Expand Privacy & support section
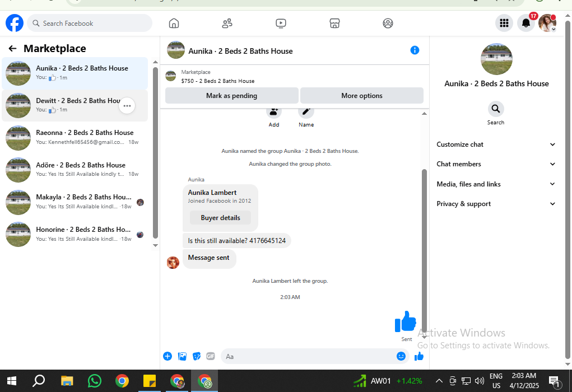 [496, 204]
